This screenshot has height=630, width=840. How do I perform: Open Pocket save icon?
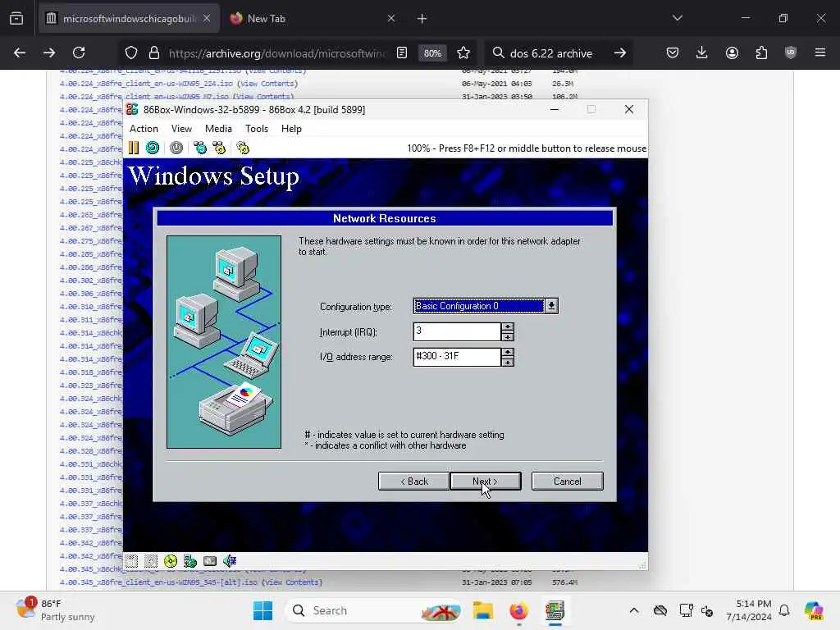[673, 53]
